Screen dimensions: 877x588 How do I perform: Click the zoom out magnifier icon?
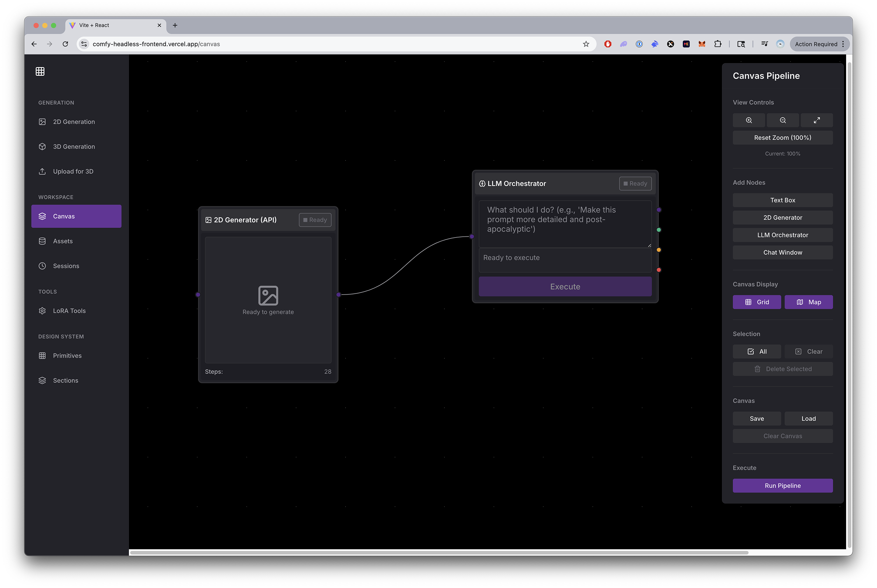click(x=783, y=120)
